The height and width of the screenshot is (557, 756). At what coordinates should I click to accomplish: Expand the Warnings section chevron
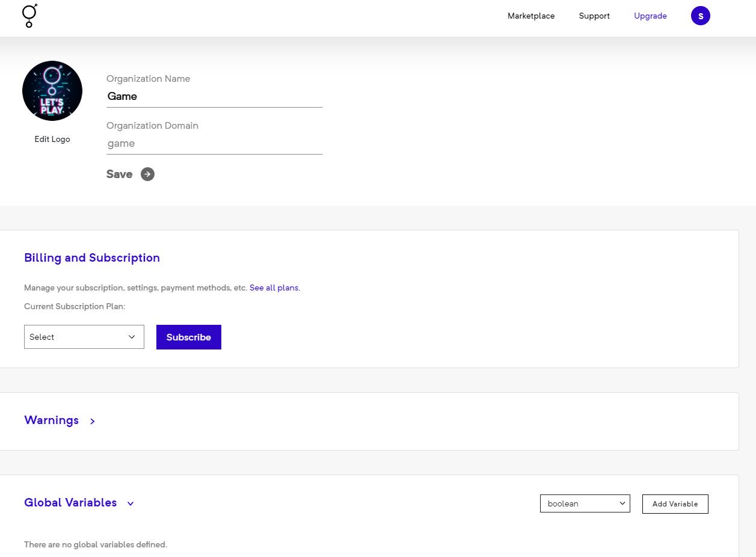click(92, 421)
